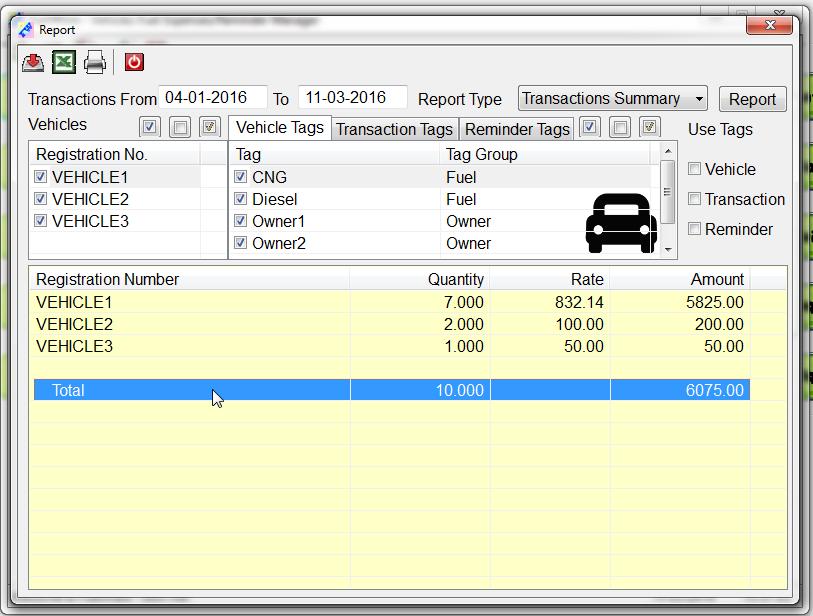
Task: Uncheck the VEHICLE2 checkbox
Action: click(39, 199)
